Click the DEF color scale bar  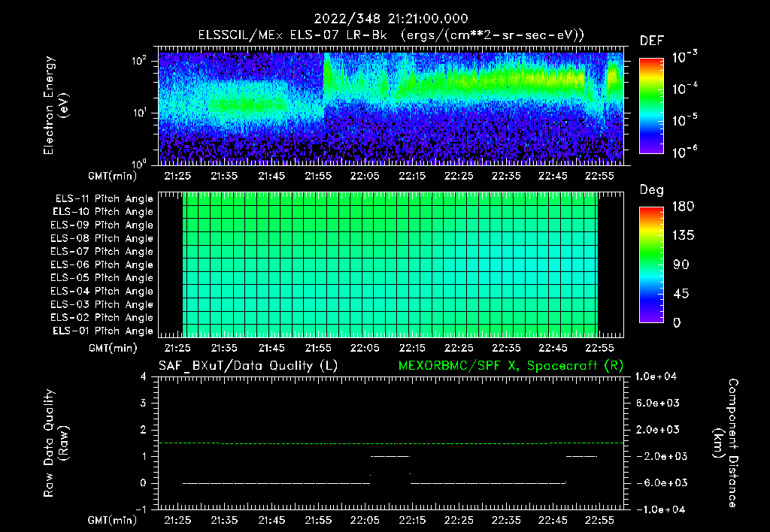coord(651,105)
